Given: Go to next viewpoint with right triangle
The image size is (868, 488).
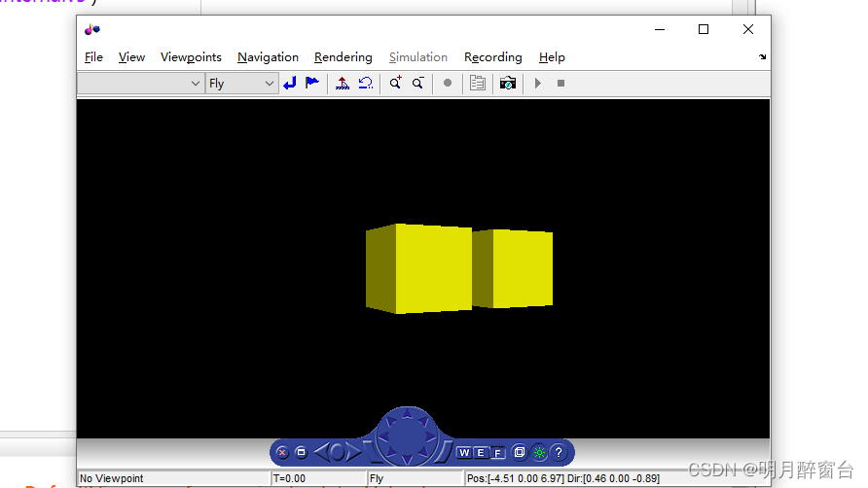Looking at the screenshot, I should click(354, 452).
